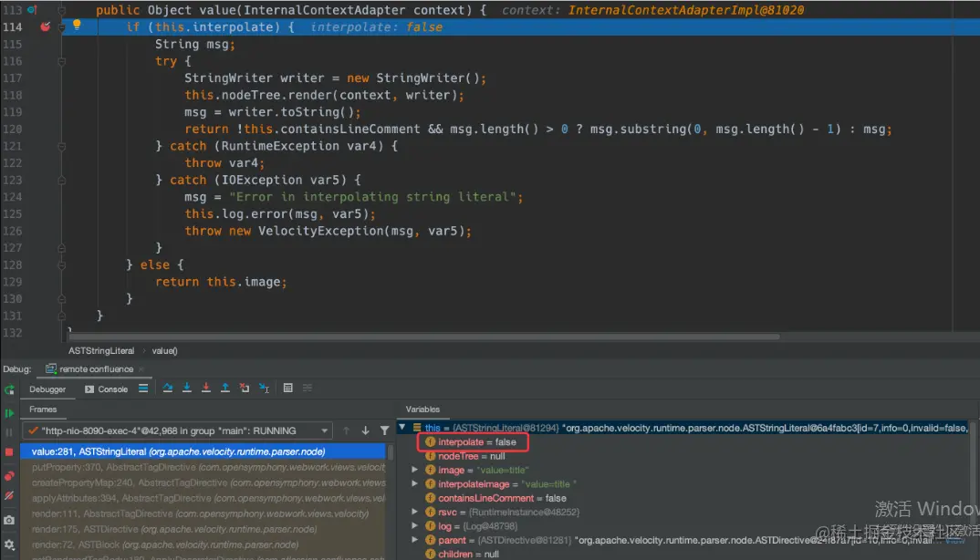Expand the interpolateimage variable node
The height and width of the screenshot is (560, 980).
(x=414, y=483)
